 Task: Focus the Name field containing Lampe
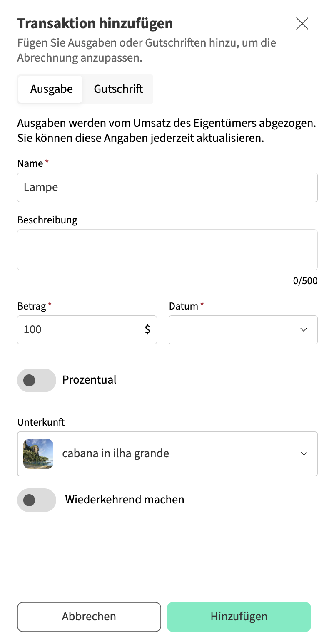pos(167,187)
